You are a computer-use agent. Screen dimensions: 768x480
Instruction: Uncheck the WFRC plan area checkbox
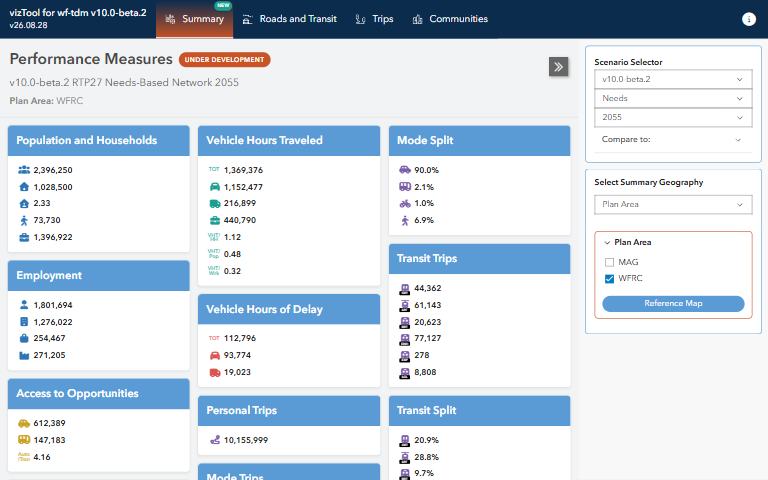click(x=609, y=279)
